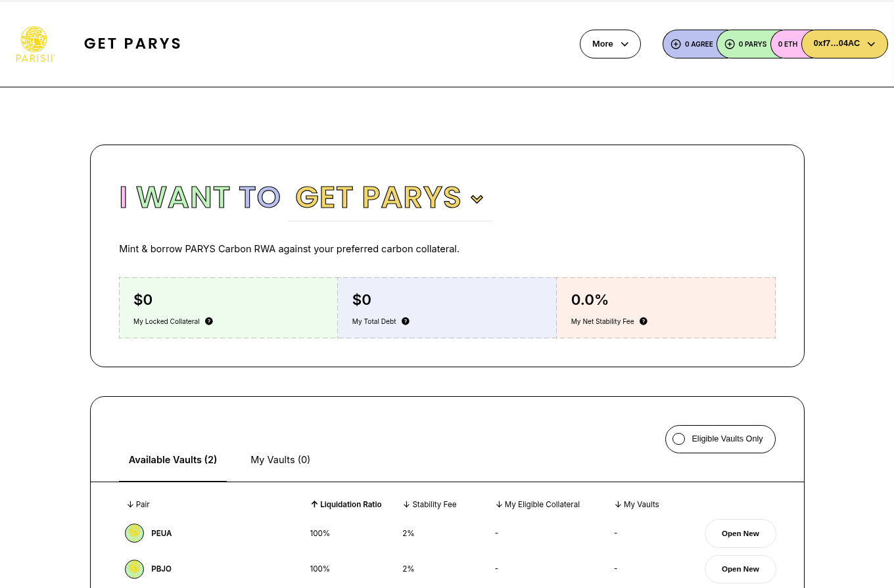The height and width of the screenshot is (588, 894).
Task: Switch to My Vaults (0) tab
Action: (280, 460)
